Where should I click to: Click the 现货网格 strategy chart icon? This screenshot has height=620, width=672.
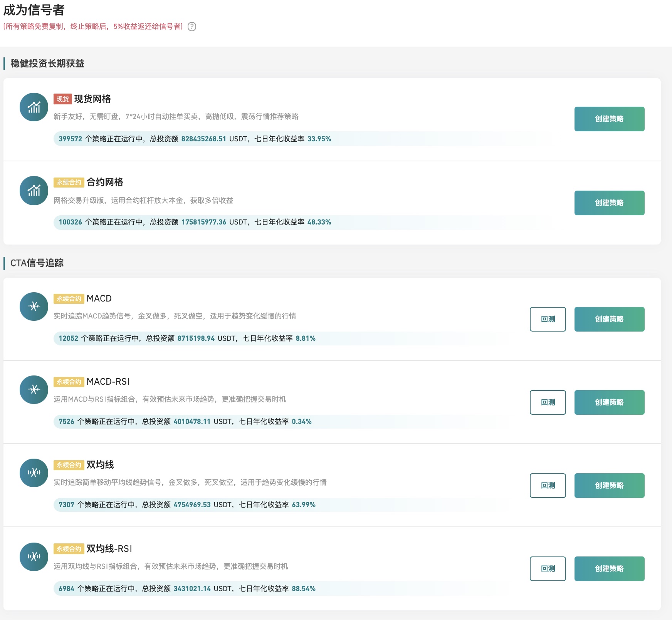pyautogui.click(x=34, y=107)
